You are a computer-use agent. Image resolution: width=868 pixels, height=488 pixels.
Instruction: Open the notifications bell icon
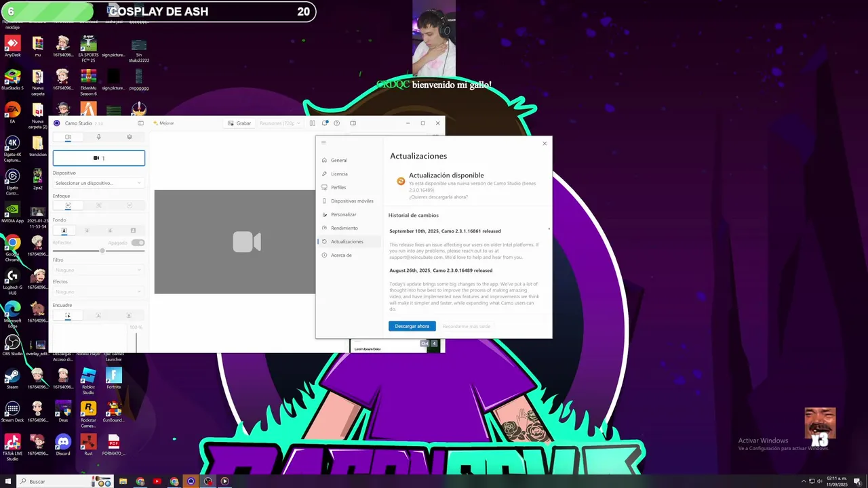pos(325,123)
